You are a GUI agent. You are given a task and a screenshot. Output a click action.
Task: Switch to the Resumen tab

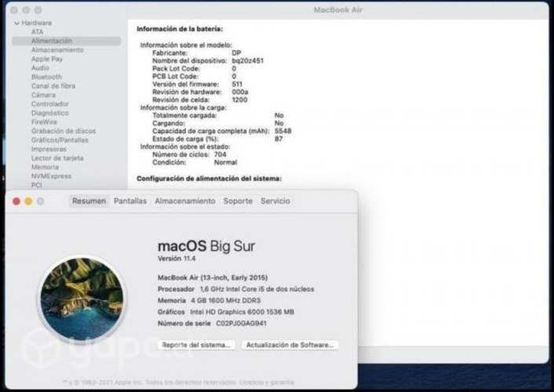(x=89, y=201)
